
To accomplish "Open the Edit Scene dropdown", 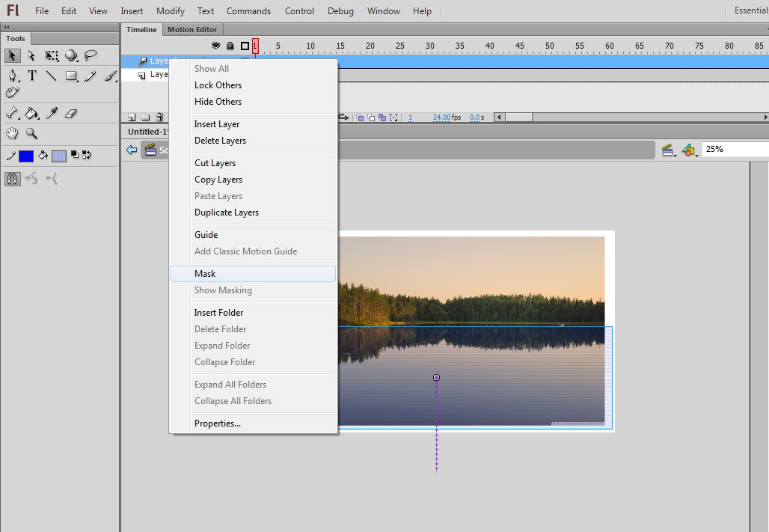I will [667, 150].
